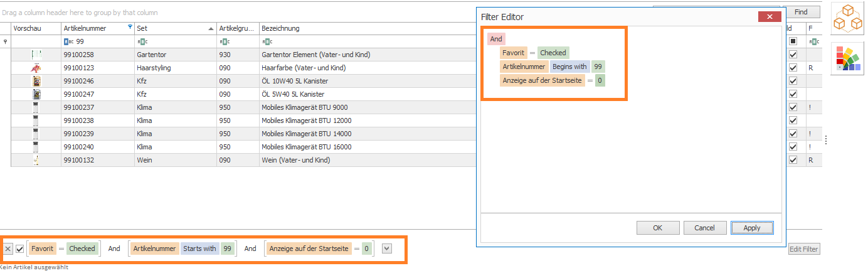Click the Artikelnummer column filter funnel icon
The image size is (868, 278).
pos(130,28)
